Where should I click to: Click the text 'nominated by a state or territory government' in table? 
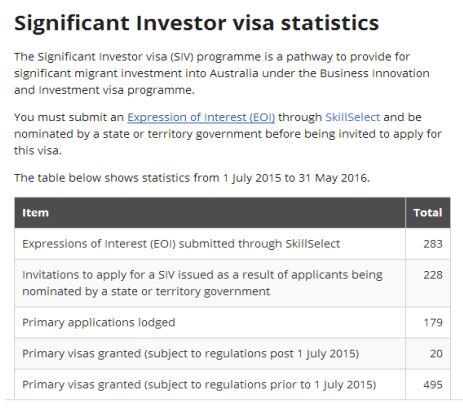[x=146, y=291]
